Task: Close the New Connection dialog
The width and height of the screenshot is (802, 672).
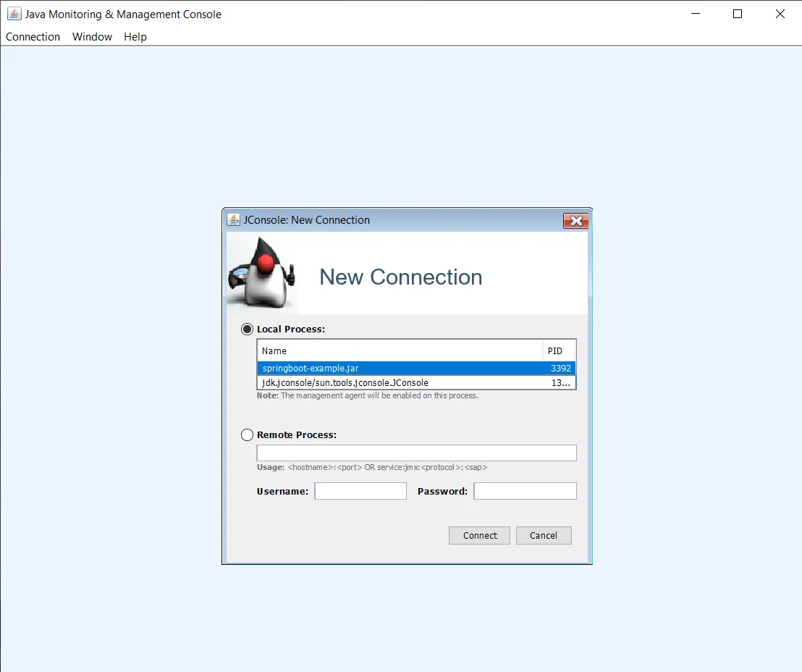Action: 576,221
